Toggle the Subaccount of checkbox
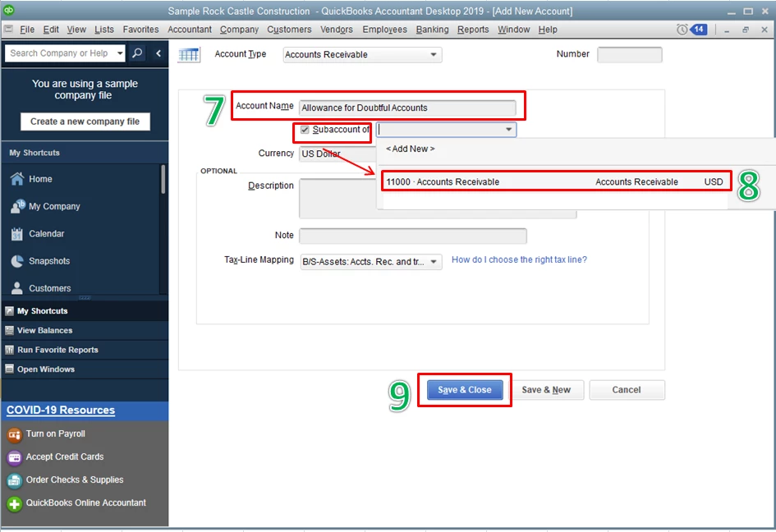Image resolution: width=776 pixels, height=532 pixels. pyautogui.click(x=305, y=130)
